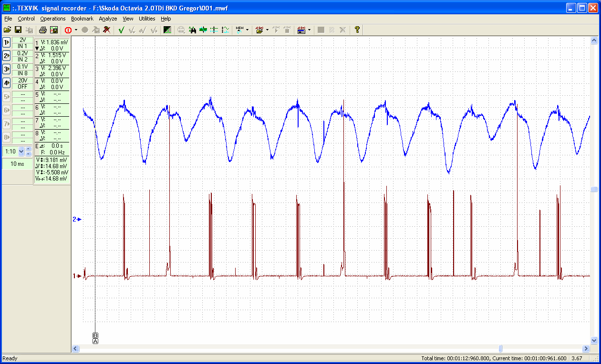Click the Open file toolbar icon
The image size is (601, 364).
coord(7,30)
